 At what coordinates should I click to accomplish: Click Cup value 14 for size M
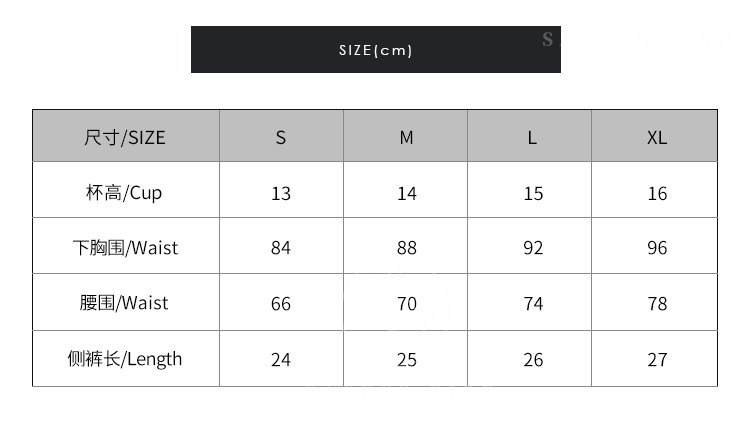406,193
